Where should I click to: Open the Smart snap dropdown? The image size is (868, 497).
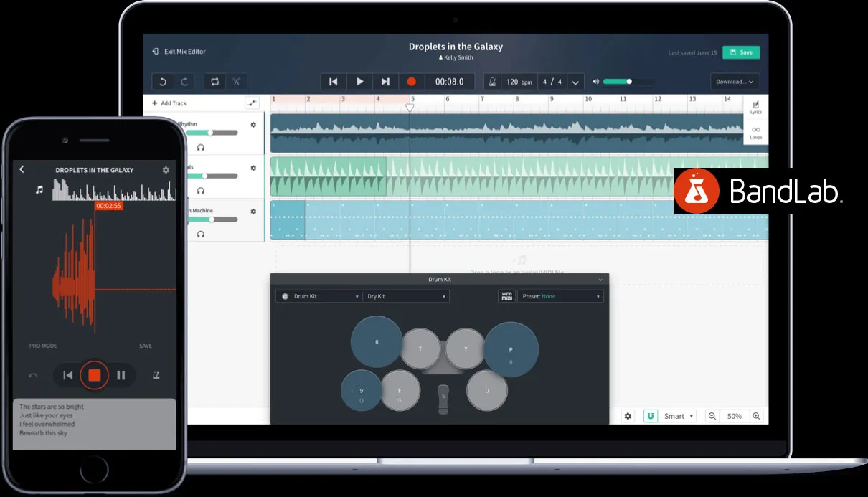678,416
